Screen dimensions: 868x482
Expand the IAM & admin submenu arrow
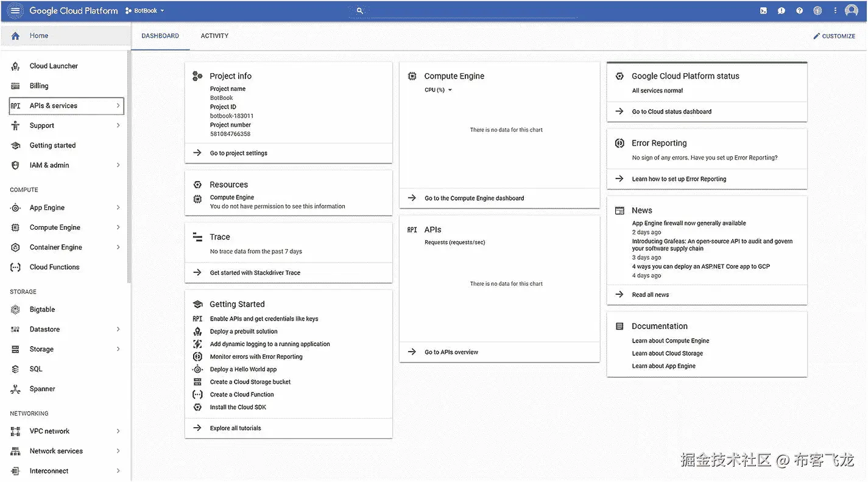pos(118,165)
